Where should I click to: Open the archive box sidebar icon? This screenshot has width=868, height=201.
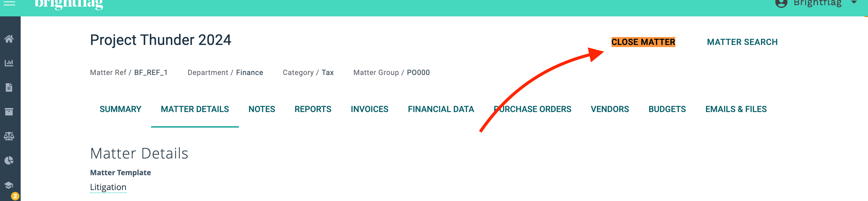coord(9,112)
